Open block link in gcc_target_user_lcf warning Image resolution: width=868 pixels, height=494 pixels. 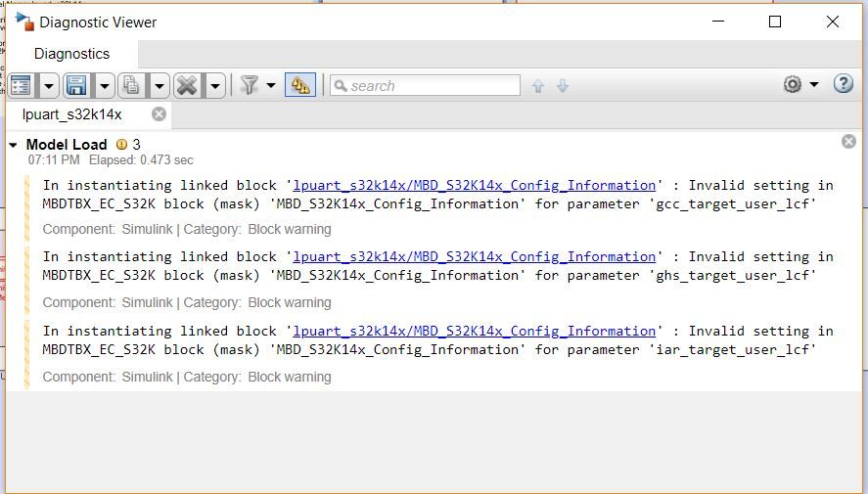[475, 185]
